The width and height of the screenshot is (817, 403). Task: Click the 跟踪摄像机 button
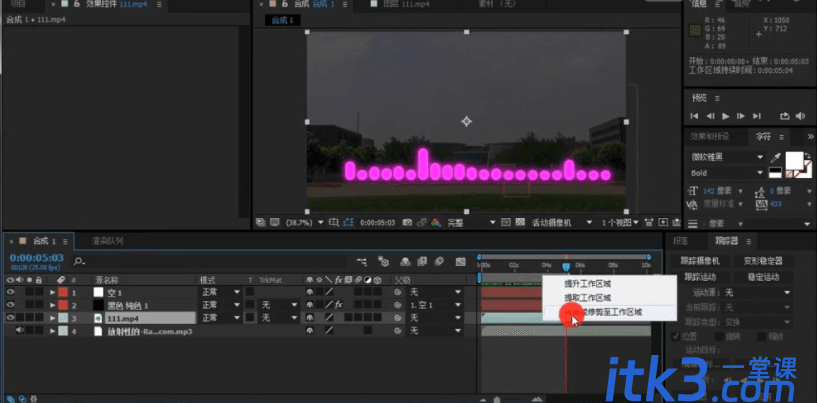(x=702, y=261)
